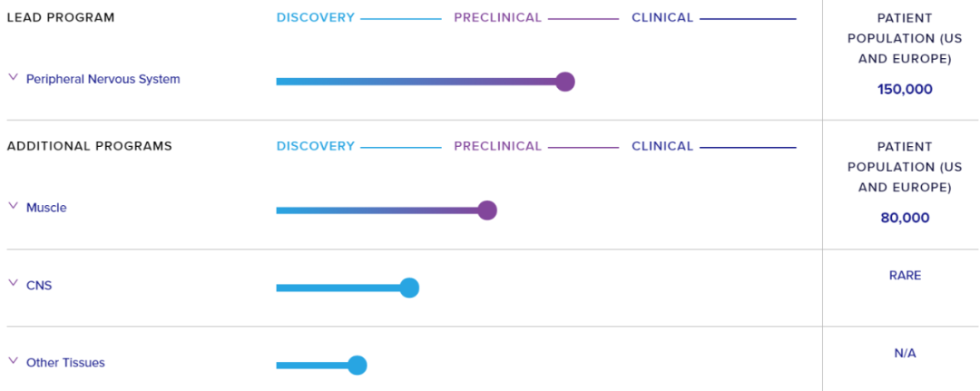Image resolution: width=980 pixels, height=391 pixels.
Task: Click the Other Tissues program link
Action: pos(65,363)
